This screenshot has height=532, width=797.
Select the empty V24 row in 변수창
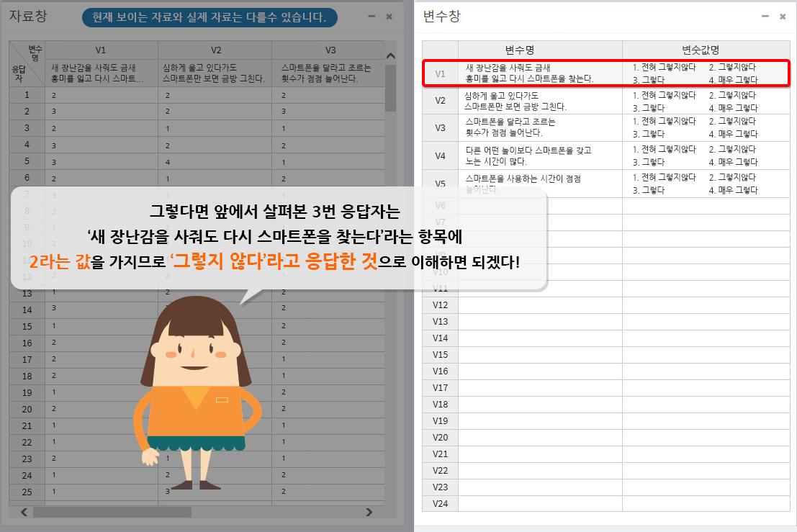[x=606, y=503]
